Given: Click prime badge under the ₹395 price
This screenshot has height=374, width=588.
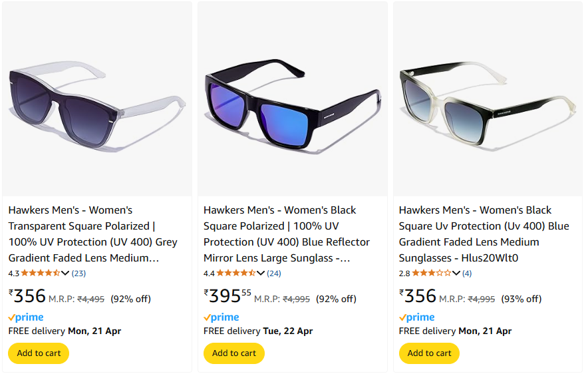Looking at the screenshot, I should coord(221,317).
